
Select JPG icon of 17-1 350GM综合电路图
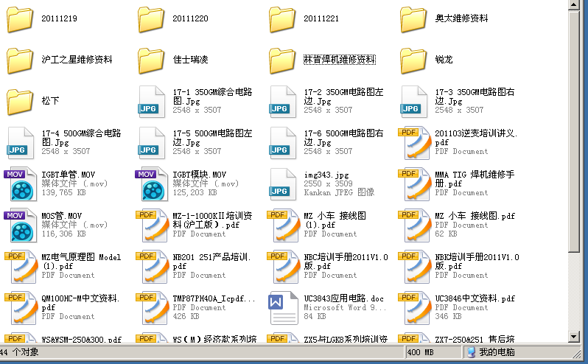(x=152, y=102)
